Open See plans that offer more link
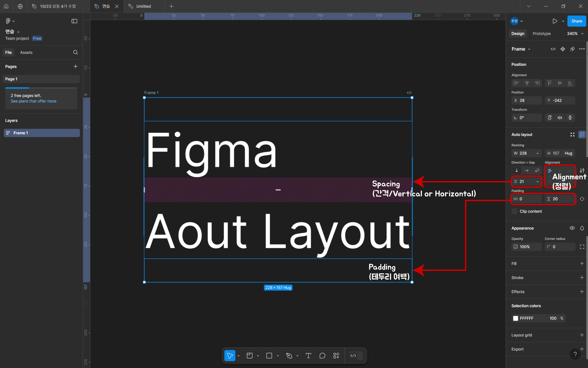 [34, 101]
